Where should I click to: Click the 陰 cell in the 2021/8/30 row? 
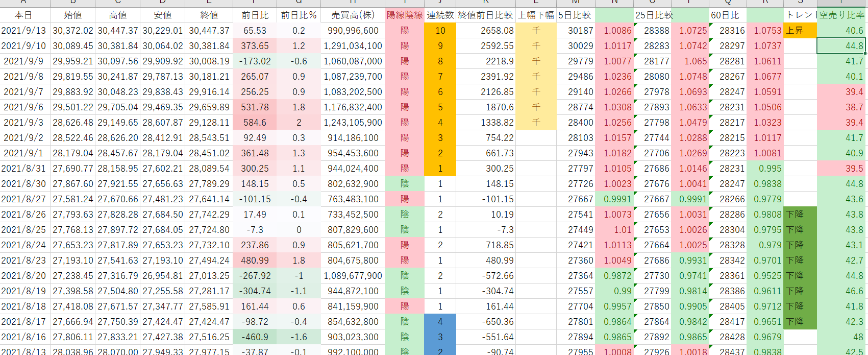click(405, 184)
